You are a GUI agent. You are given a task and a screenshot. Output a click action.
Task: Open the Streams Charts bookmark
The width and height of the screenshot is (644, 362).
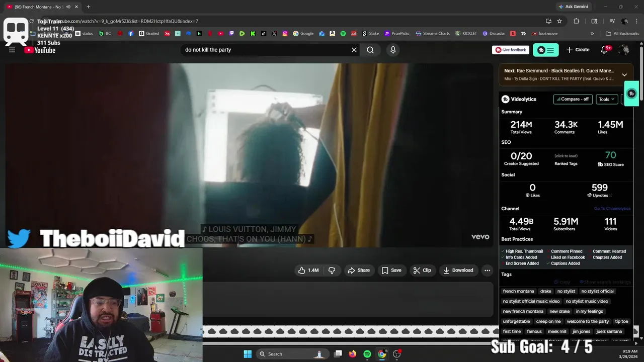point(433,34)
